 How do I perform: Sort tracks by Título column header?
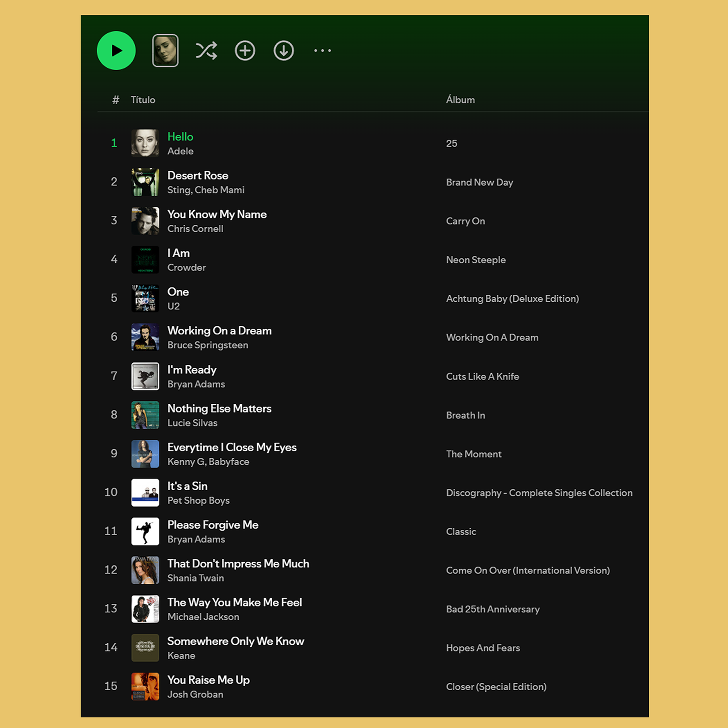coord(143,100)
